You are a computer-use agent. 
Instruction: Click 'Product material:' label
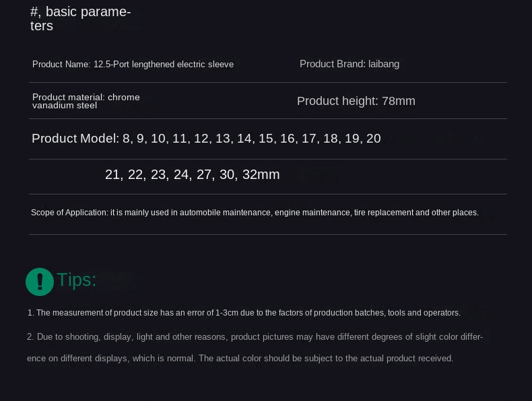tap(68, 98)
